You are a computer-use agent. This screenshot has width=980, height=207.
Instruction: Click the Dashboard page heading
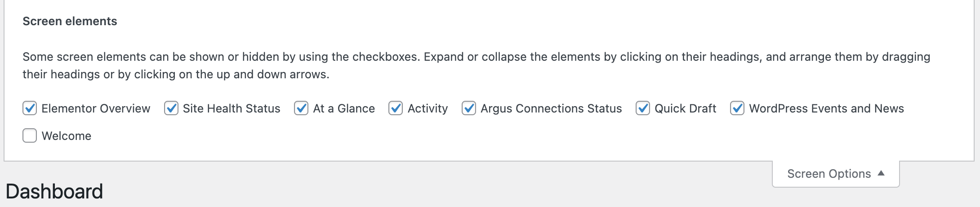54,192
